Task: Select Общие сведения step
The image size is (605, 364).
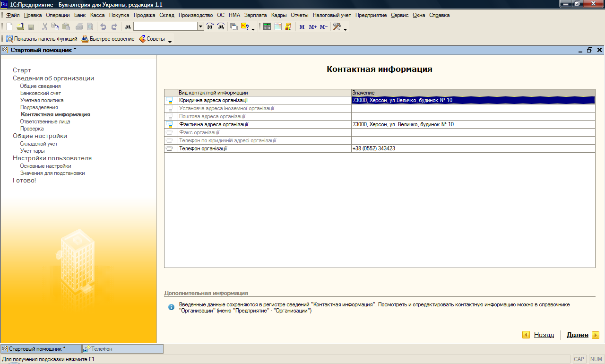Action: 40,86
